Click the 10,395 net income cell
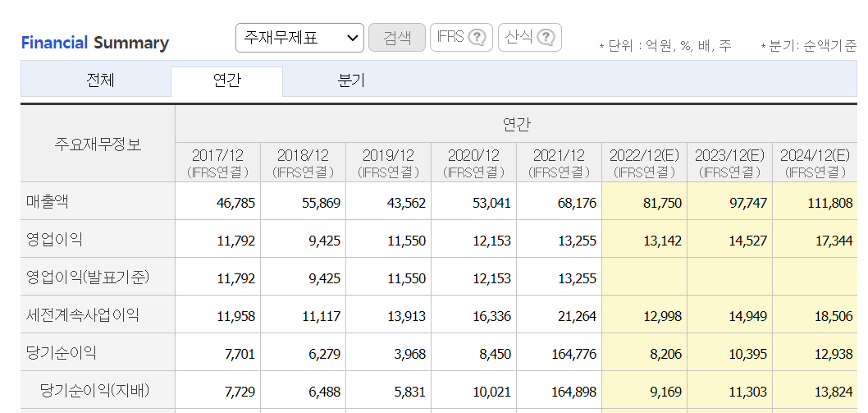 click(x=729, y=352)
